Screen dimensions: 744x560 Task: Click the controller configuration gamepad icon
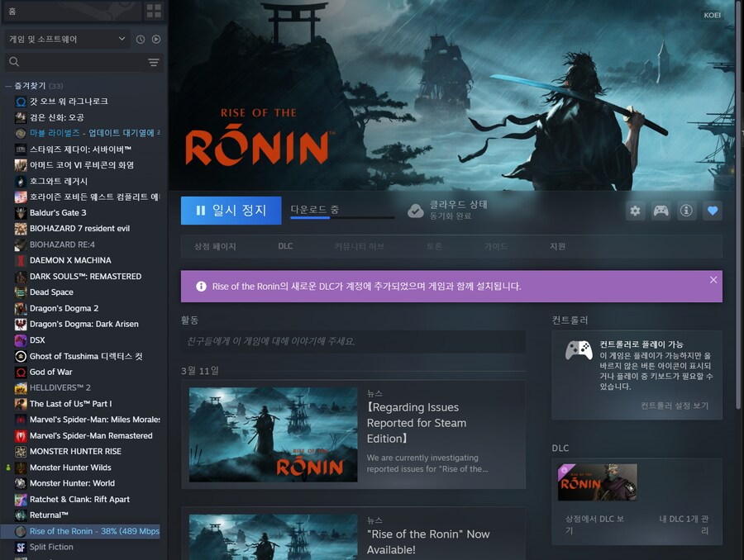coord(661,211)
